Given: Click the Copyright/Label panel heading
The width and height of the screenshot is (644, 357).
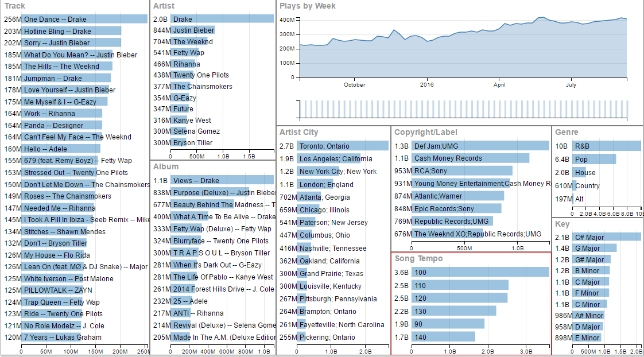Looking at the screenshot, I should pyautogui.click(x=426, y=132).
